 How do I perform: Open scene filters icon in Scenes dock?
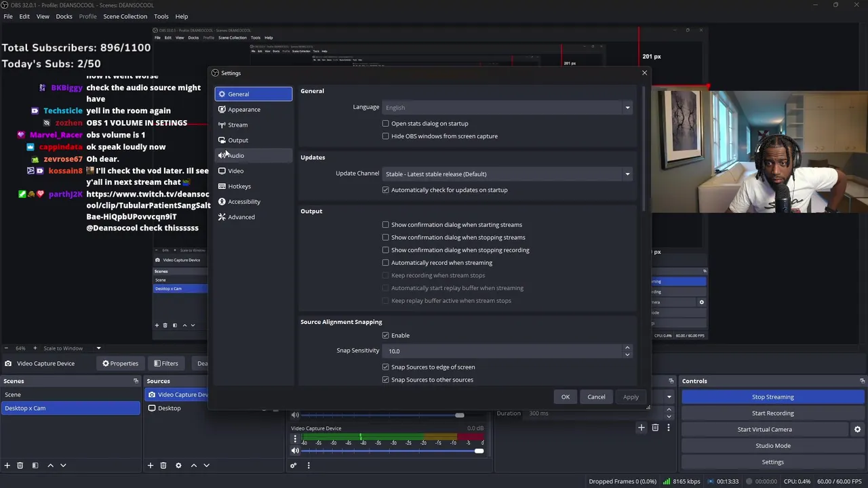click(x=35, y=466)
